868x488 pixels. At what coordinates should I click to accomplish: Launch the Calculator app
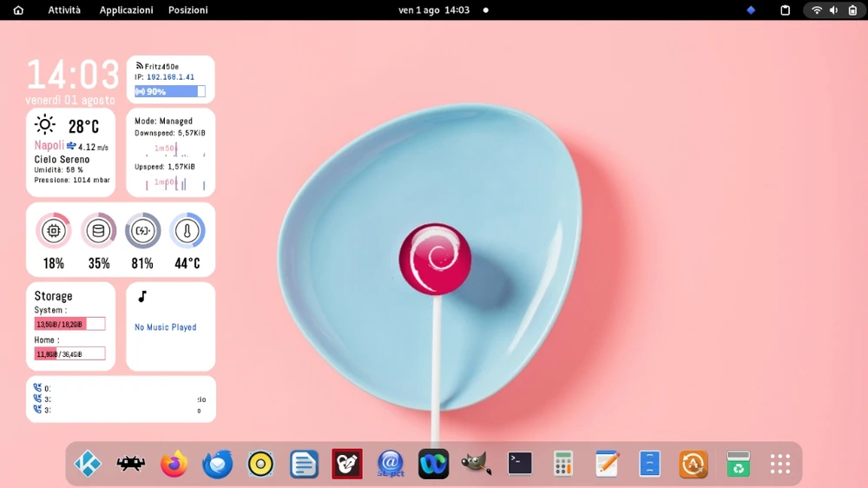[x=563, y=464]
